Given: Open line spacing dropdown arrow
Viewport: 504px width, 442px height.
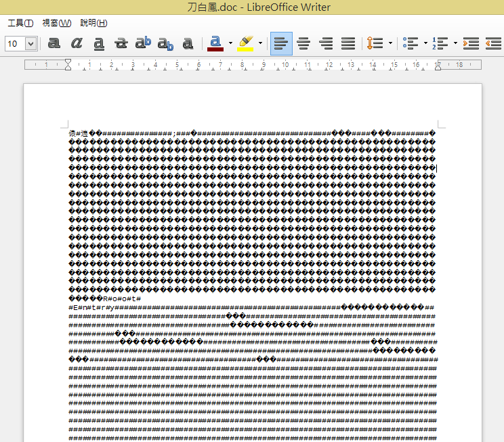Looking at the screenshot, I should (x=390, y=43).
